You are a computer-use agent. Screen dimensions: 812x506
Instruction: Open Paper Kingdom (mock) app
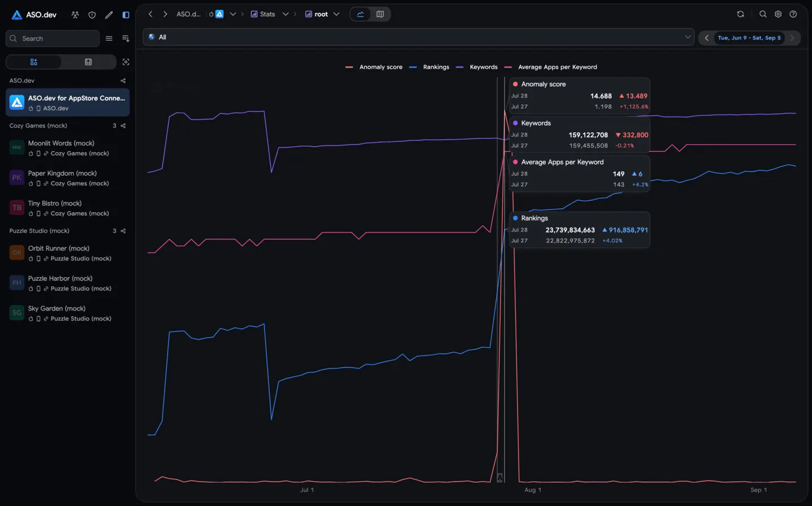pos(68,178)
